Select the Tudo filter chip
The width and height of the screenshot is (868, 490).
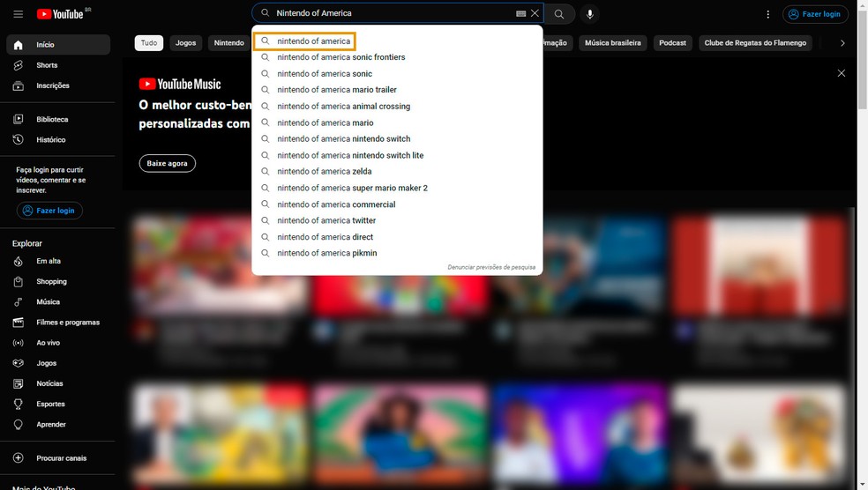pyautogui.click(x=148, y=43)
